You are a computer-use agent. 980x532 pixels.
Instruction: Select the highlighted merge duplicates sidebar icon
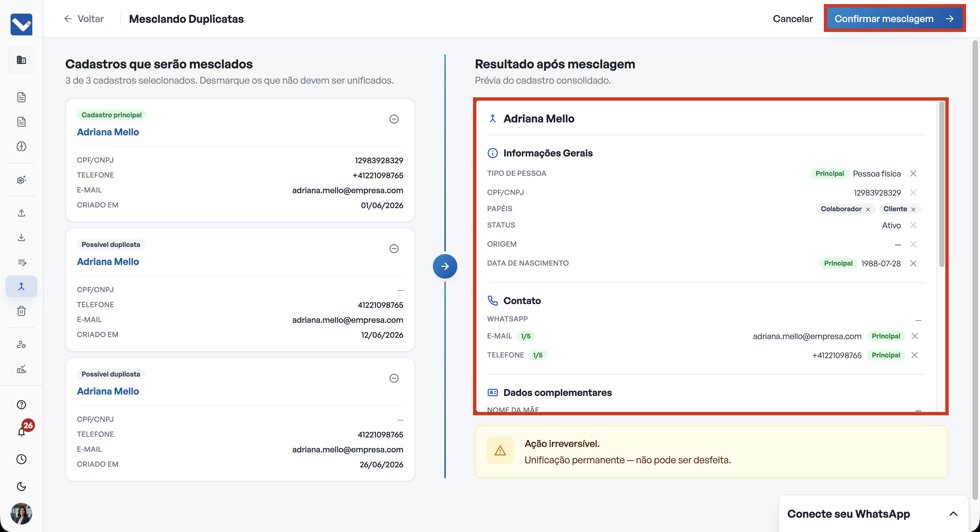[x=21, y=286]
